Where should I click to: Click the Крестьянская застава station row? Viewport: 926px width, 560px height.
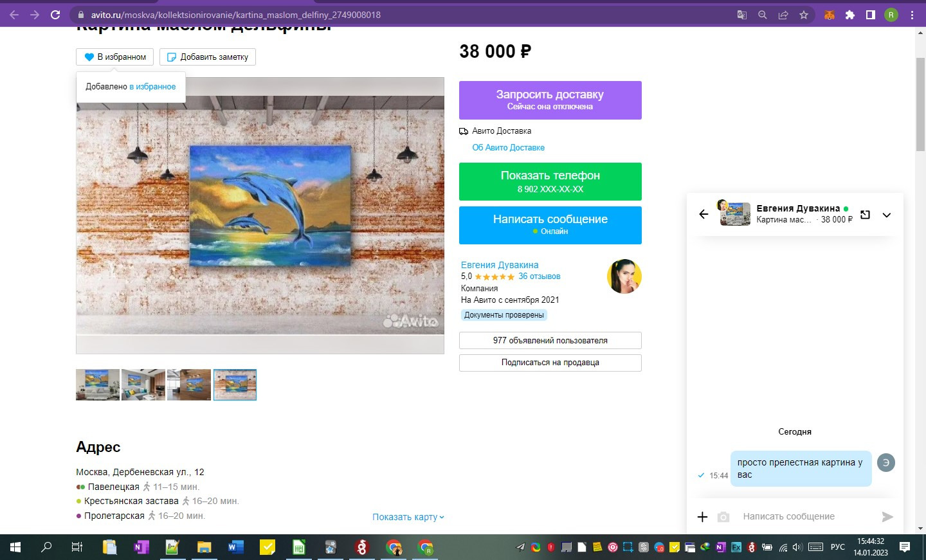158,501
